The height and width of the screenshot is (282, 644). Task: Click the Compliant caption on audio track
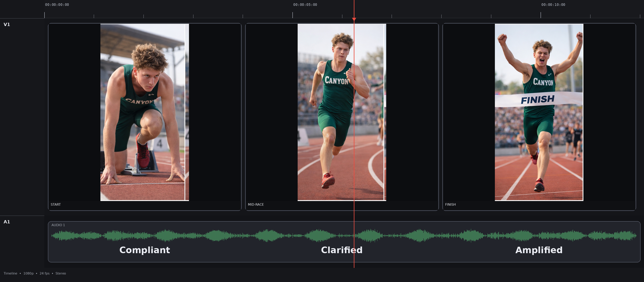tap(145, 250)
